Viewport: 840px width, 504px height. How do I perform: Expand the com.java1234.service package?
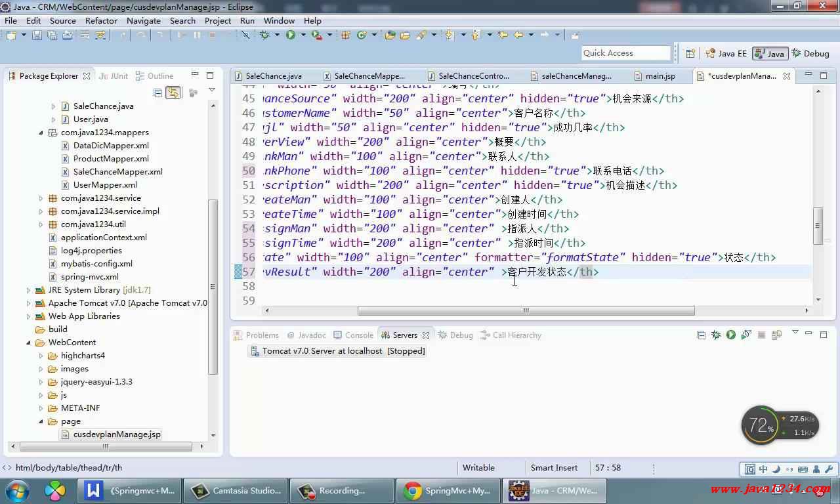(41, 198)
